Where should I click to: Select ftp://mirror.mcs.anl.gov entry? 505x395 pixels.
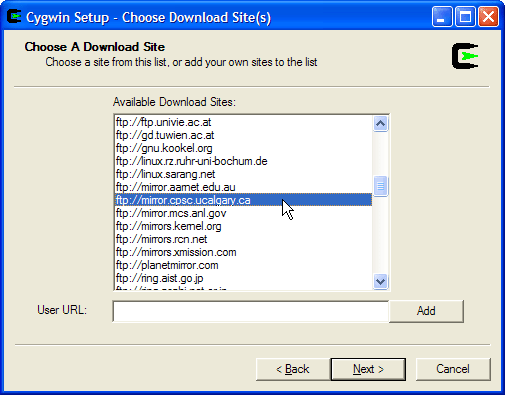[243, 213]
